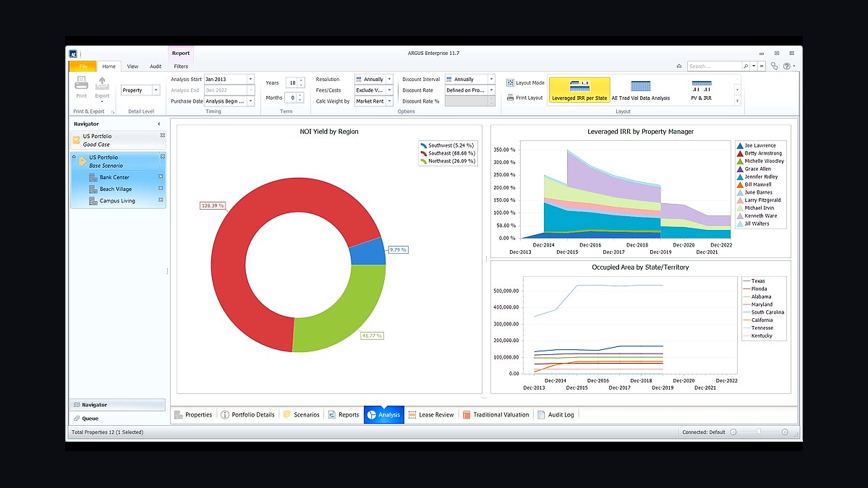The image size is (868, 488).
Task: Select the Beach Village property
Action: point(116,189)
